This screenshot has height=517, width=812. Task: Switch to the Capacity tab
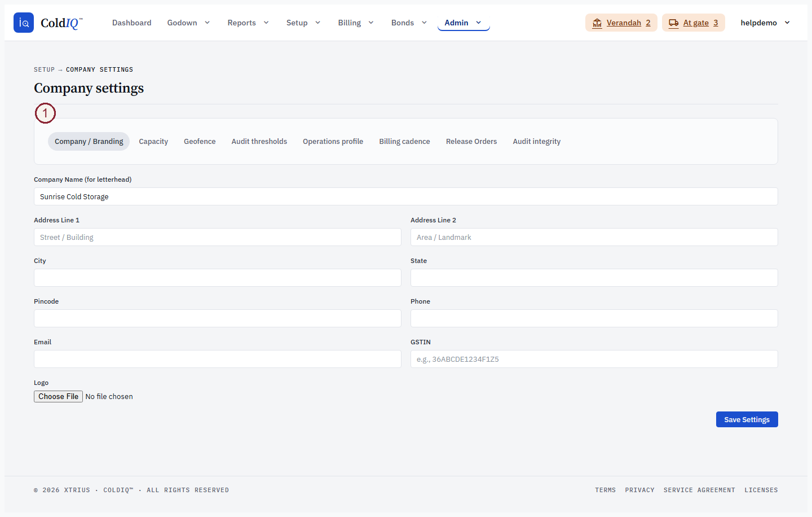point(153,142)
